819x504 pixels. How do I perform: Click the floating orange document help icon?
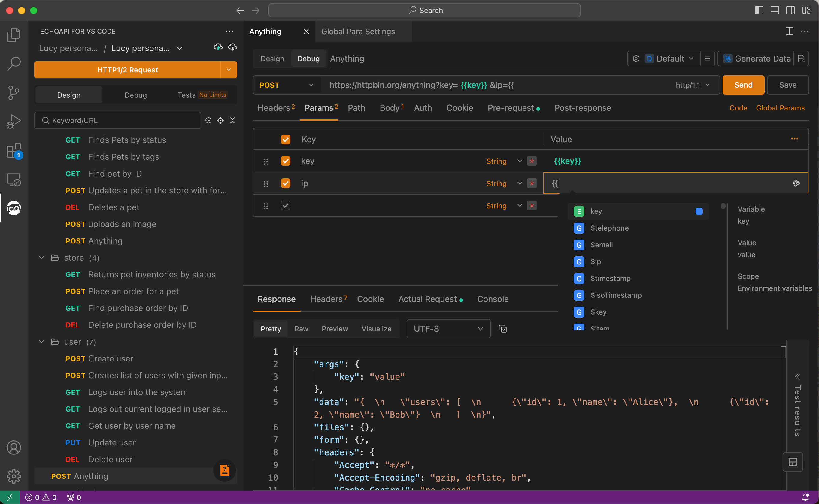coord(225,470)
